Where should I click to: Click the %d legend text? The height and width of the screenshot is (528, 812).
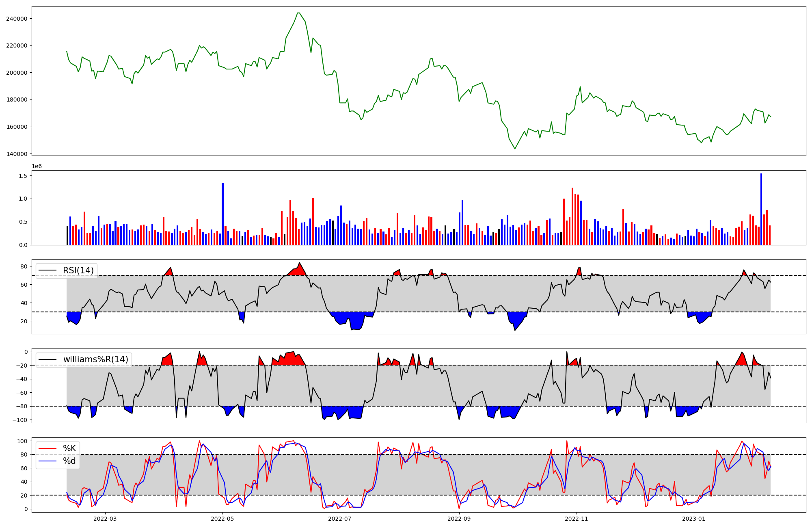pyautogui.click(x=69, y=461)
